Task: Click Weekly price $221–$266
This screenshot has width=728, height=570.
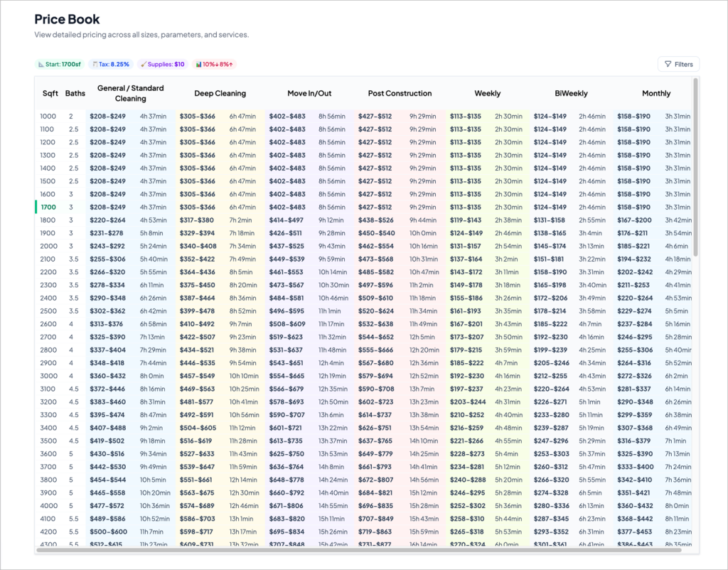Action: click(466, 441)
